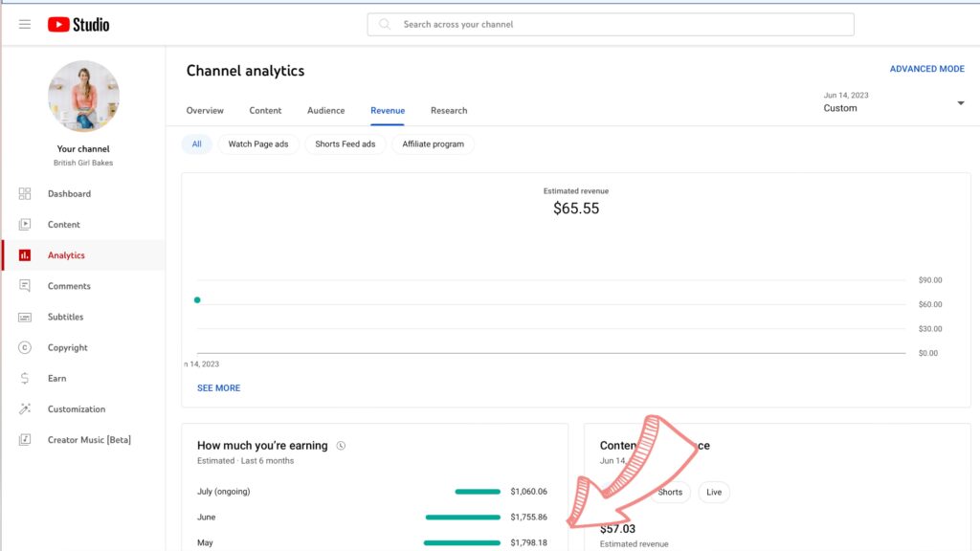Open the Subtitles icon in sidebar
The height and width of the screenshot is (551, 980).
pos(24,317)
